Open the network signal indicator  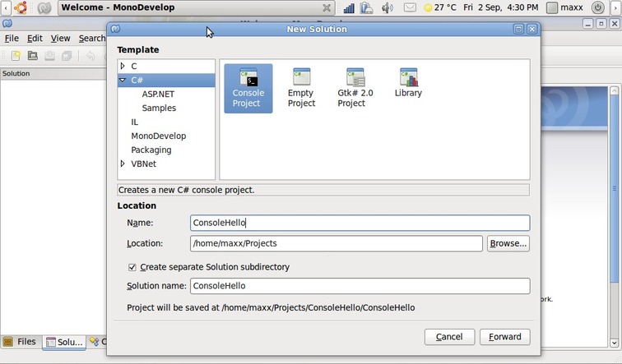pos(349,7)
